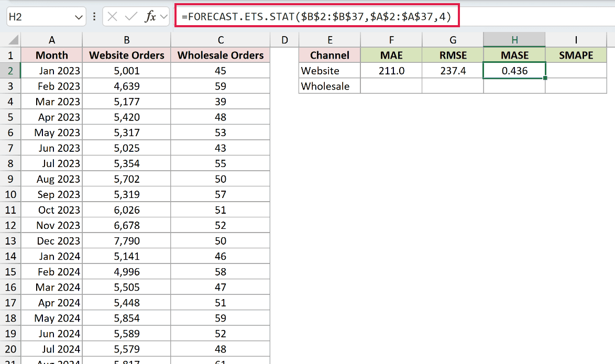Screen dimensions: 615x364
Task: Select cell with MASE value 0.436
Action: [x=514, y=71]
